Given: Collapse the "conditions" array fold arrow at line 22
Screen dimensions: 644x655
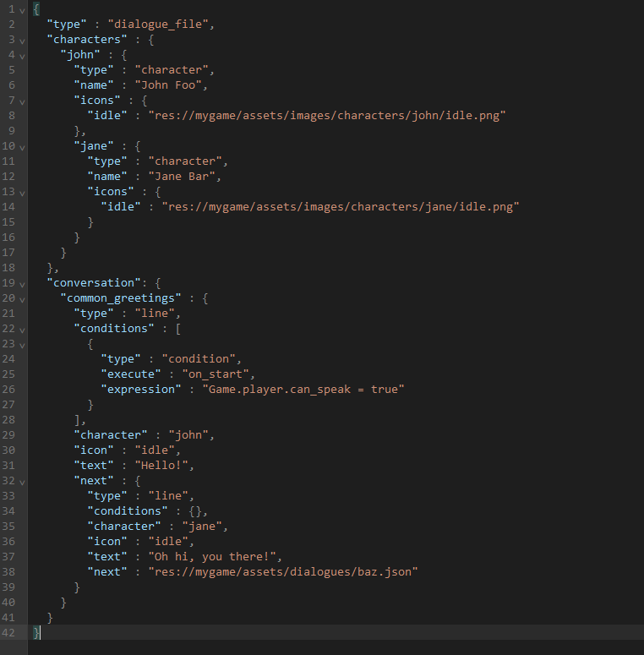Looking at the screenshot, I should (x=22, y=330).
